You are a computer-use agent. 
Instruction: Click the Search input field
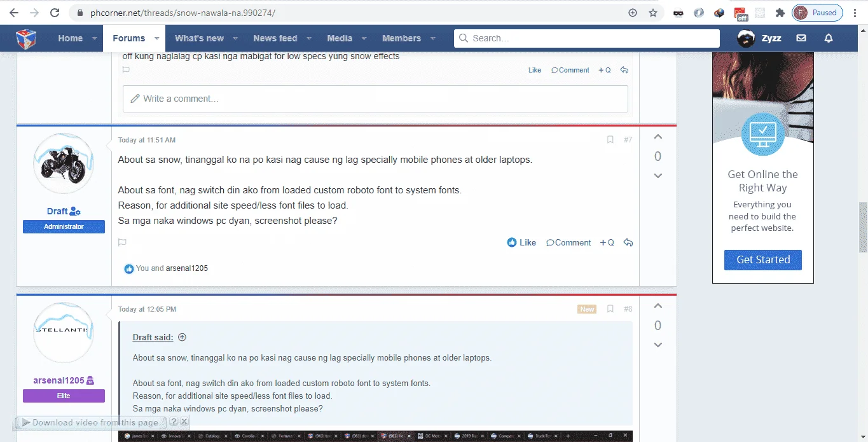coord(587,38)
